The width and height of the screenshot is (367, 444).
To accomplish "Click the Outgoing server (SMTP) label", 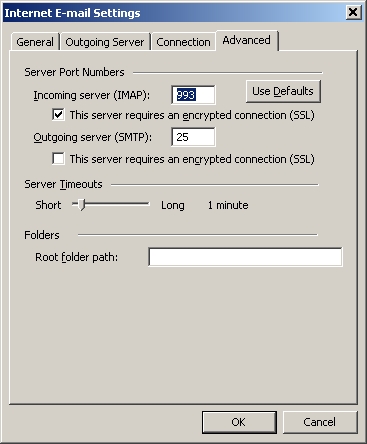I will [x=92, y=137].
